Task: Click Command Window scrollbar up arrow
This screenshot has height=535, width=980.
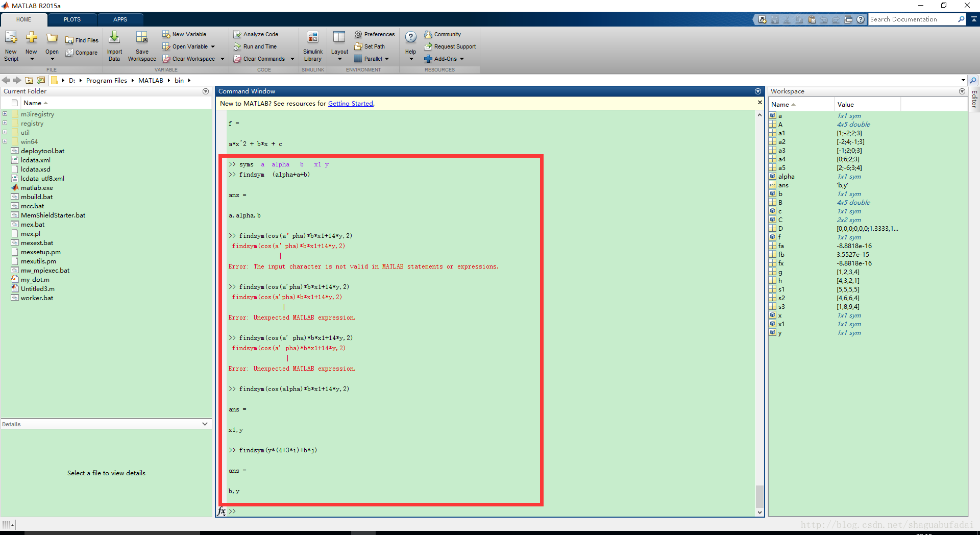Action: click(759, 115)
